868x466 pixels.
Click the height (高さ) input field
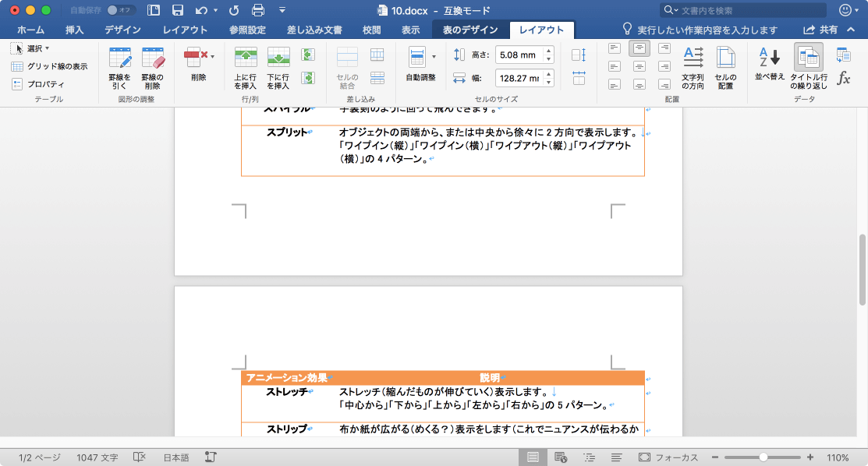(520, 55)
